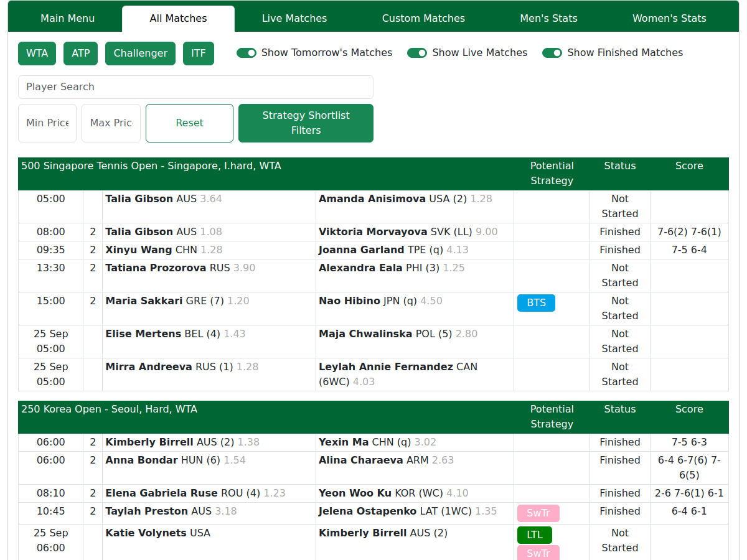Click Alexandra Eala's name

tap(361, 268)
